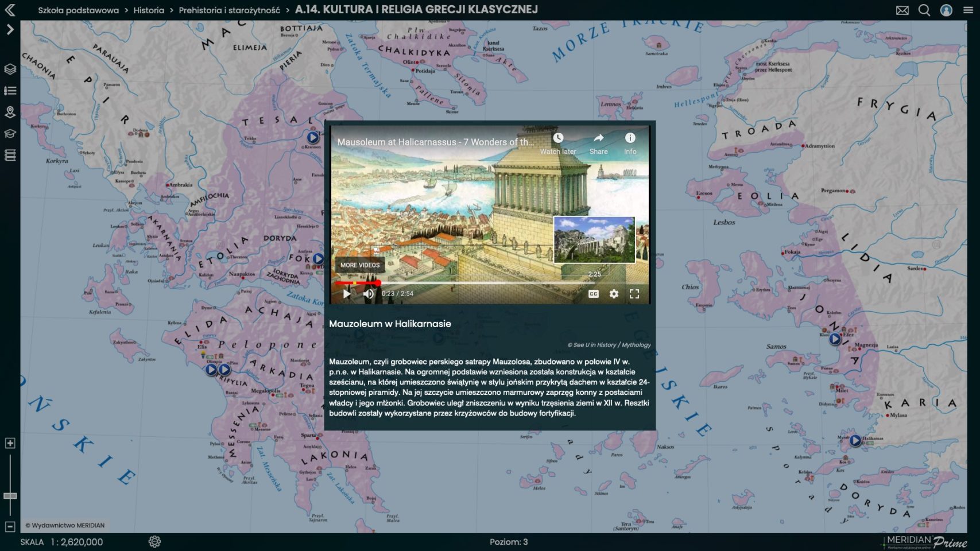
Task: Open the user profile icon
Action: (x=946, y=10)
